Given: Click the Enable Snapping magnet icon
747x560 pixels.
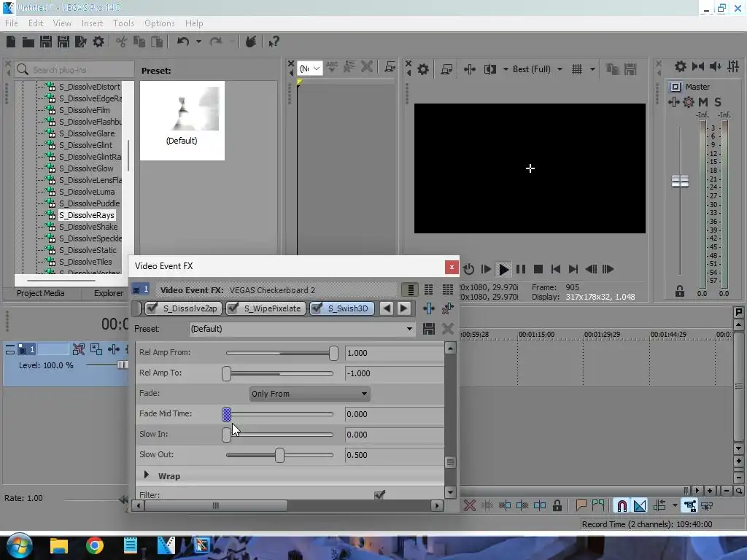Looking at the screenshot, I should (x=622, y=506).
